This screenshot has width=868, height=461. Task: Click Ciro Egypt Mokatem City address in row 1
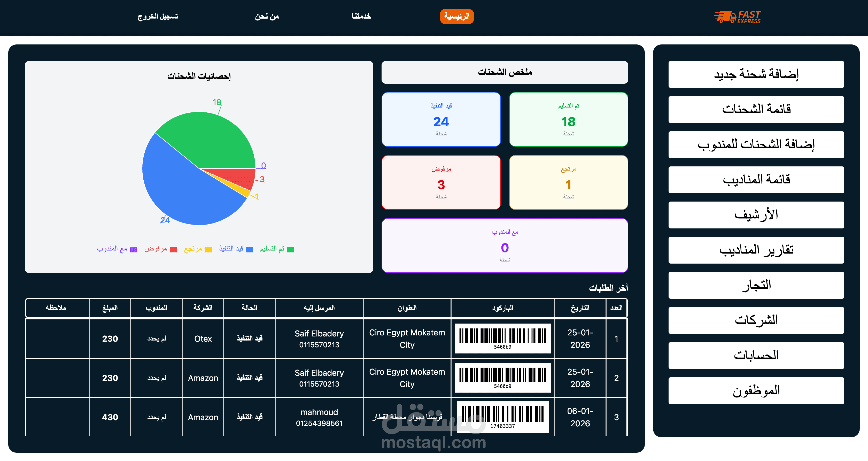(407, 339)
